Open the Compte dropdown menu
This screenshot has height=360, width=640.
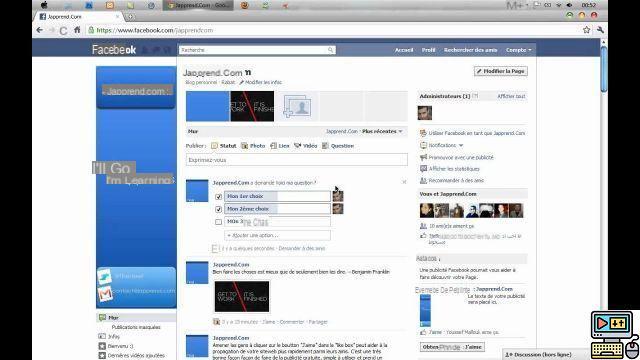[518, 50]
